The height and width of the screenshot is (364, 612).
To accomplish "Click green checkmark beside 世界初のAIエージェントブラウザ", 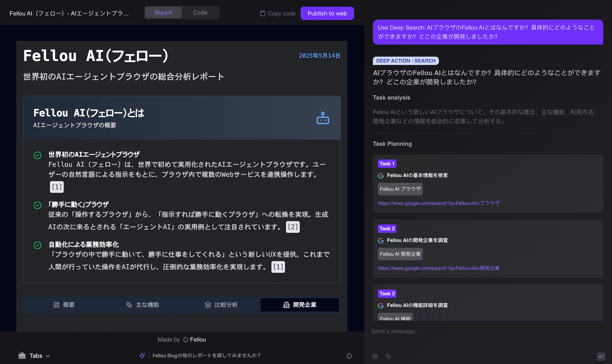I will tap(37, 155).
